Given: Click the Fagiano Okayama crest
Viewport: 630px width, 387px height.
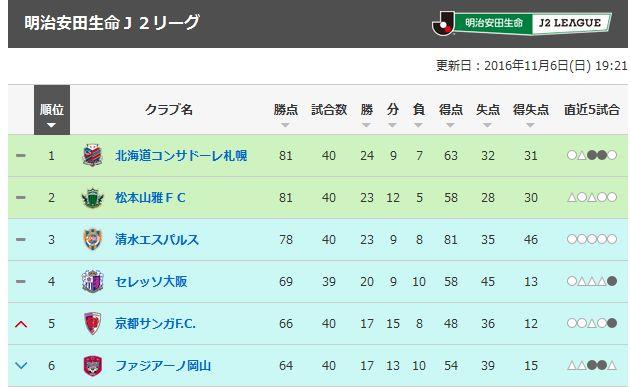Looking at the screenshot, I should [x=93, y=366].
